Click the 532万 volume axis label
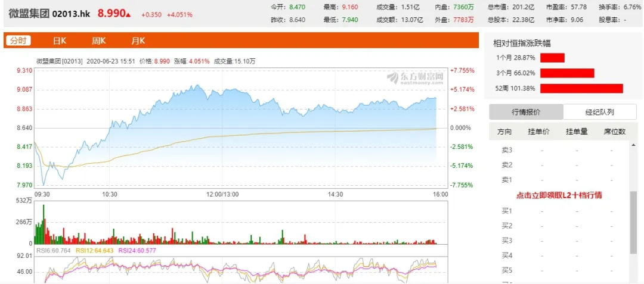 24,201
